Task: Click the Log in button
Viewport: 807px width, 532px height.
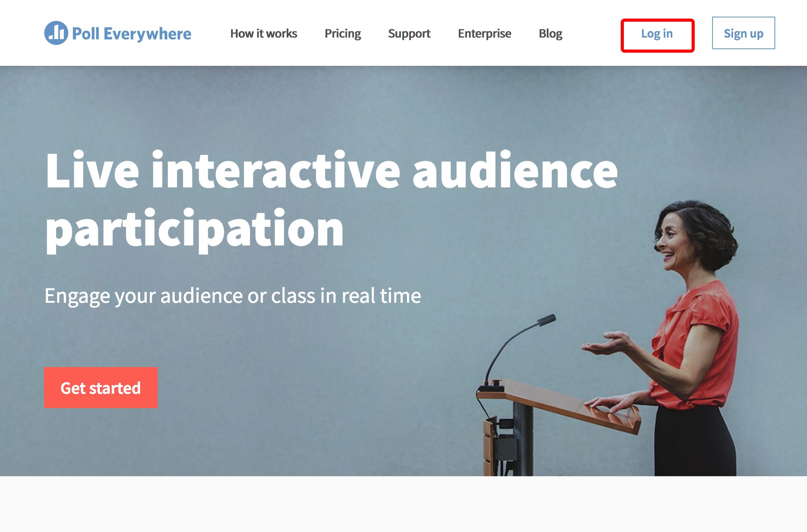Action: (657, 34)
